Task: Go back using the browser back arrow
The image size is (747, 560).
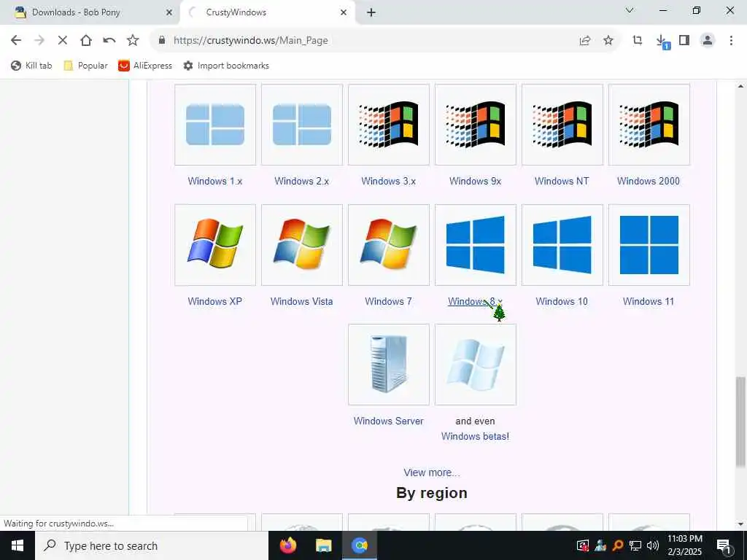Action: coord(16,41)
